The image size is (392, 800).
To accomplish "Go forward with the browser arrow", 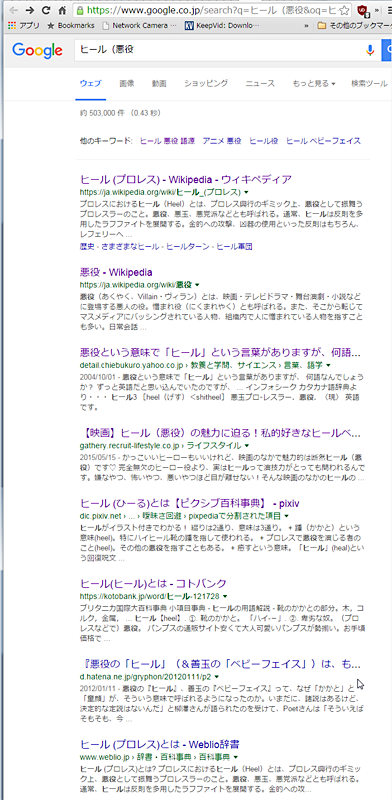I will 30,10.
